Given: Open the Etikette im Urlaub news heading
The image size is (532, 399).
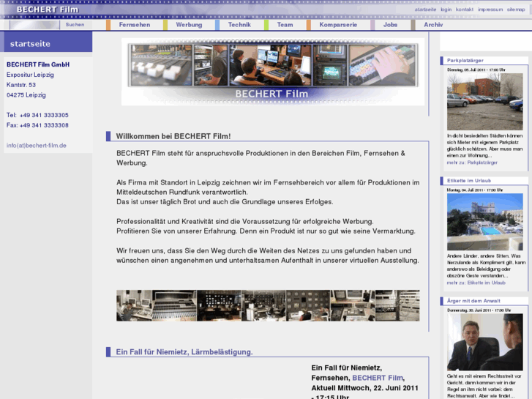Looking at the screenshot, I should tap(469, 181).
